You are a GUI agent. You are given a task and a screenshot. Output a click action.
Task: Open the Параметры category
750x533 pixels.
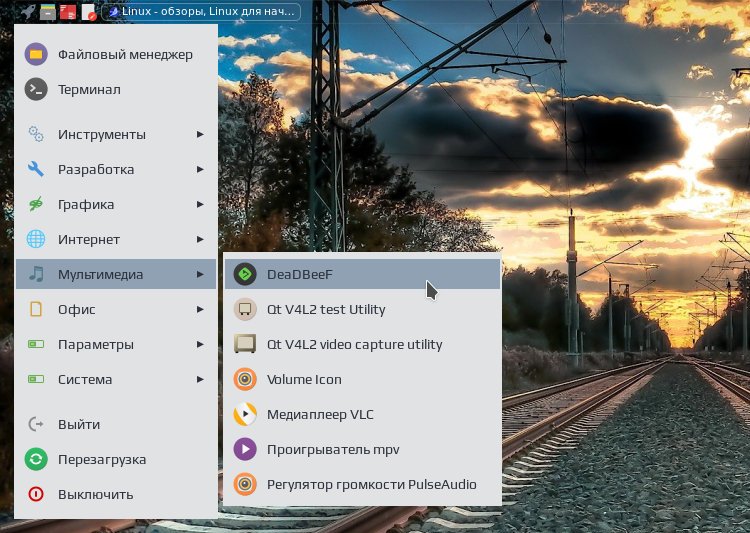pyautogui.click(x=116, y=344)
